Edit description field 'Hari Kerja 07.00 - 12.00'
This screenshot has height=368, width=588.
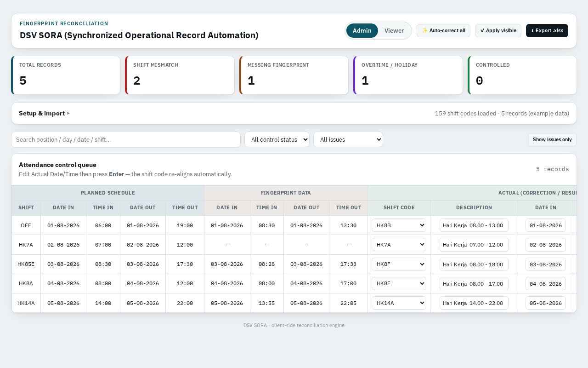[474, 245]
